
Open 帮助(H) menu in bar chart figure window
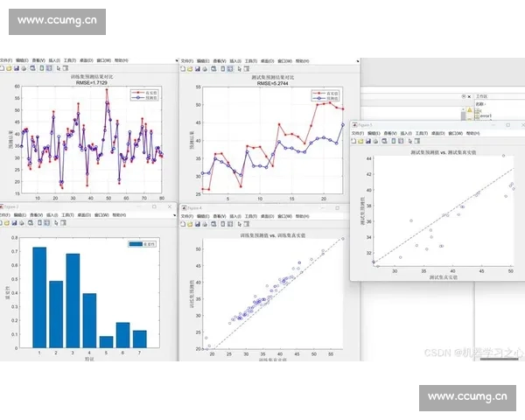(119, 215)
